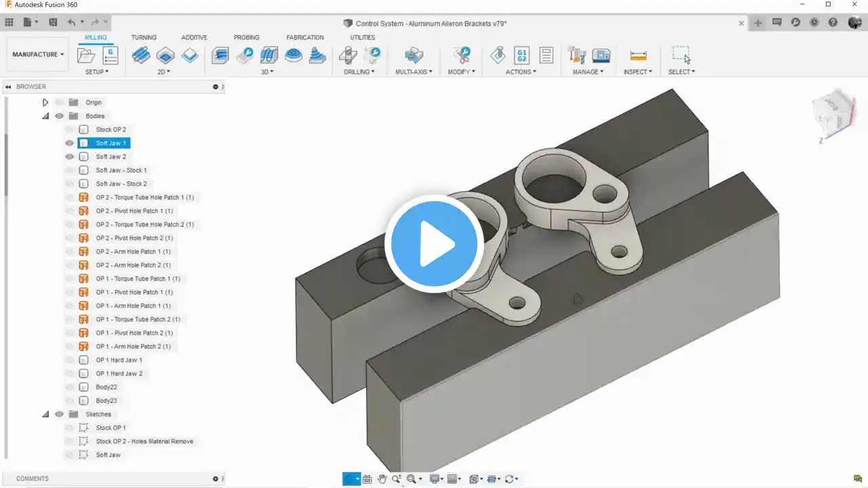The width and height of the screenshot is (868, 488).
Task: Select the Drill tool icon
Action: pos(348,55)
